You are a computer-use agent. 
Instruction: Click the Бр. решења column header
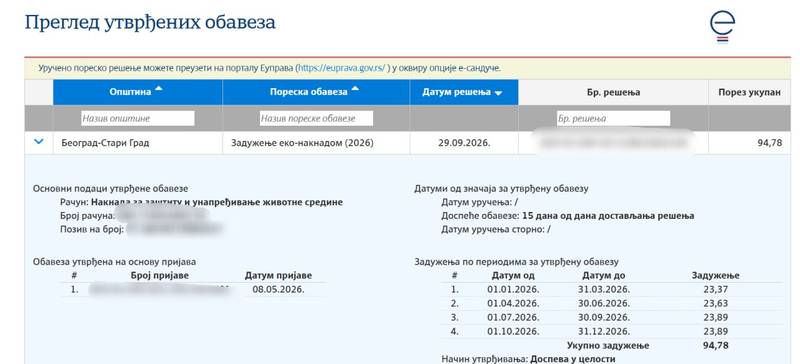coord(613,92)
